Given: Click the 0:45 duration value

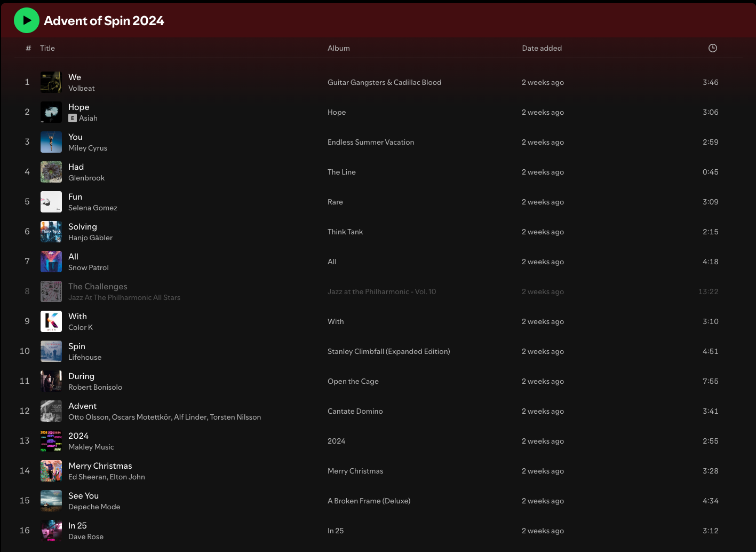Looking at the screenshot, I should 710,172.
